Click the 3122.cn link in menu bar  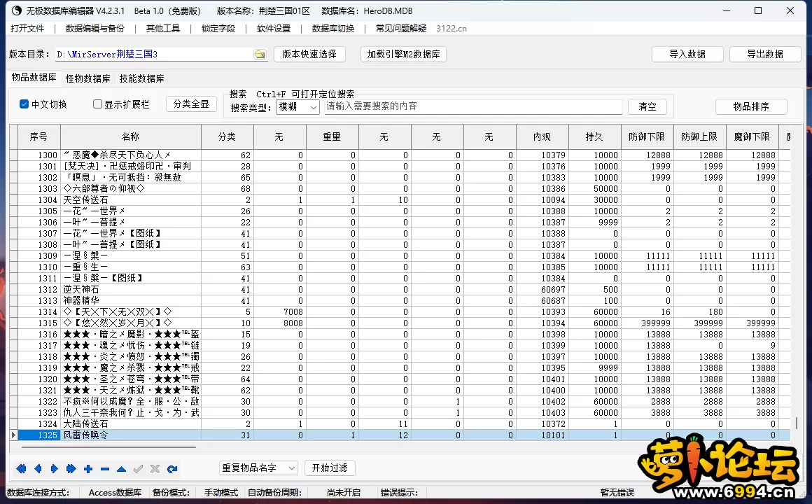click(451, 29)
